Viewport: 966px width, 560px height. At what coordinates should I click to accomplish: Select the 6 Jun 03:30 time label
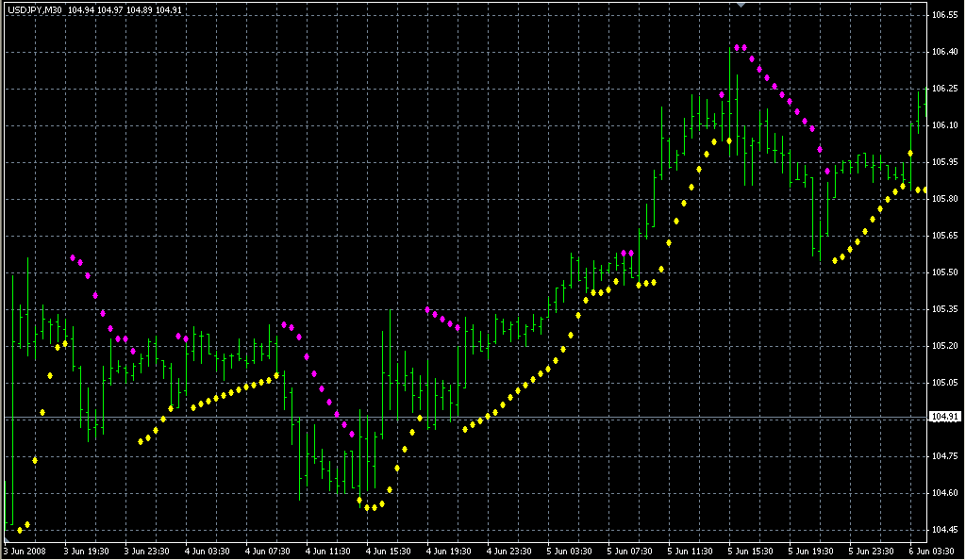(932, 552)
